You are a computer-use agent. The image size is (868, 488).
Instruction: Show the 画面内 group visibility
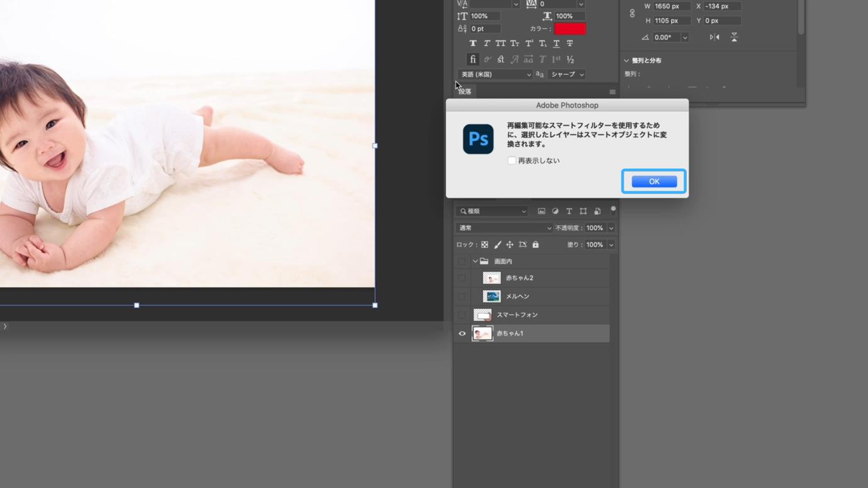pos(462,261)
